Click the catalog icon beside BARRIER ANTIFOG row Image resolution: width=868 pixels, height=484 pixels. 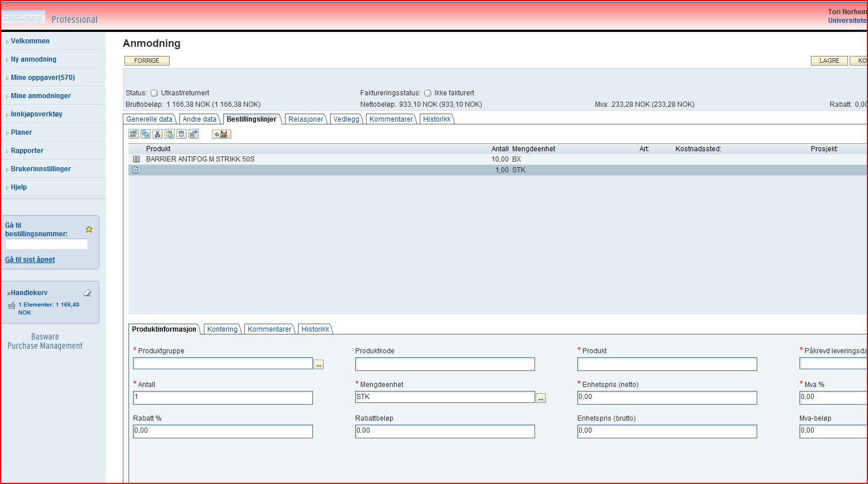point(136,159)
